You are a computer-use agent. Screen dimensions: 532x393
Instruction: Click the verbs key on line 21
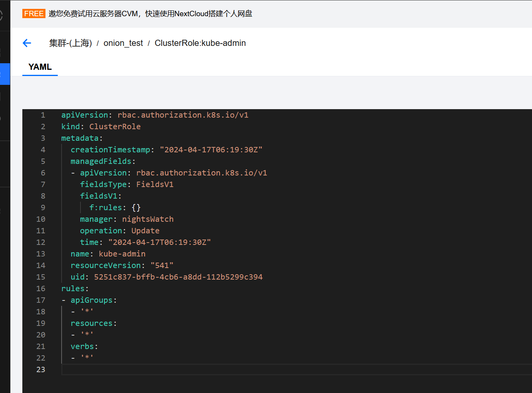[82, 346]
